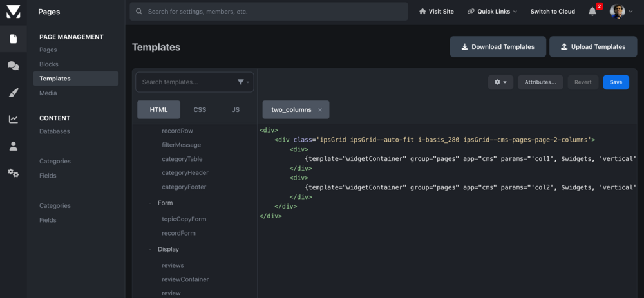This screenshot has height=298, width=644.
Task: Select the recordForm template
Action: click(178, 233)
